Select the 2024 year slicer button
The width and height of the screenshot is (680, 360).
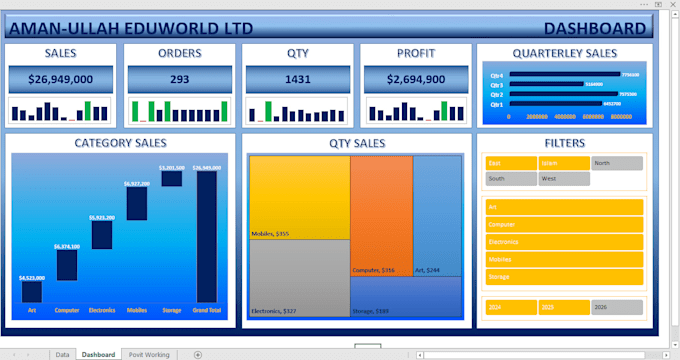(511, 307)
